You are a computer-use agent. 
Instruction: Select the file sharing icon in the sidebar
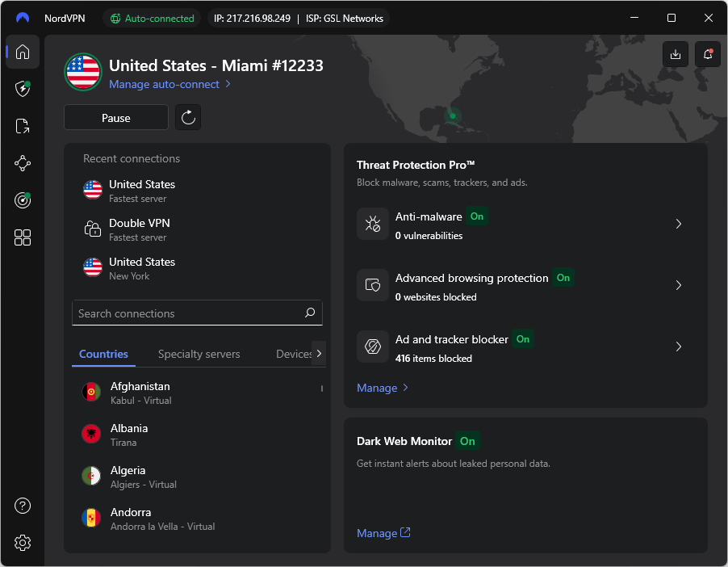23,126
